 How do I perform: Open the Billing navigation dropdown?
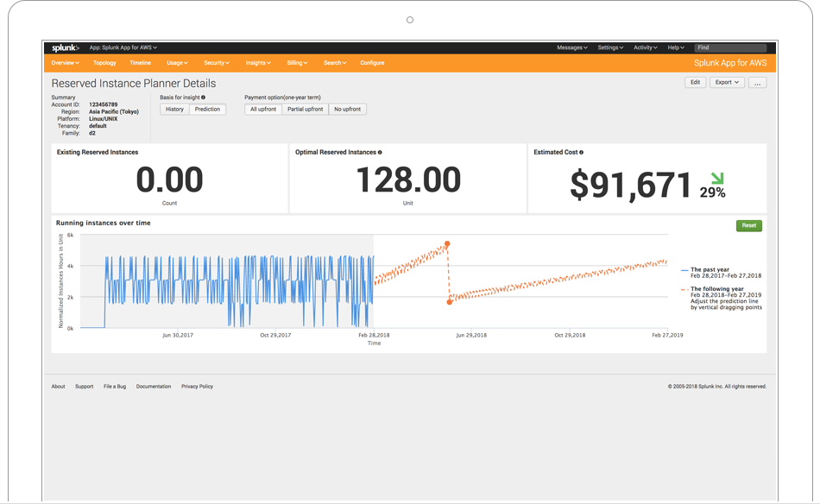297,63
